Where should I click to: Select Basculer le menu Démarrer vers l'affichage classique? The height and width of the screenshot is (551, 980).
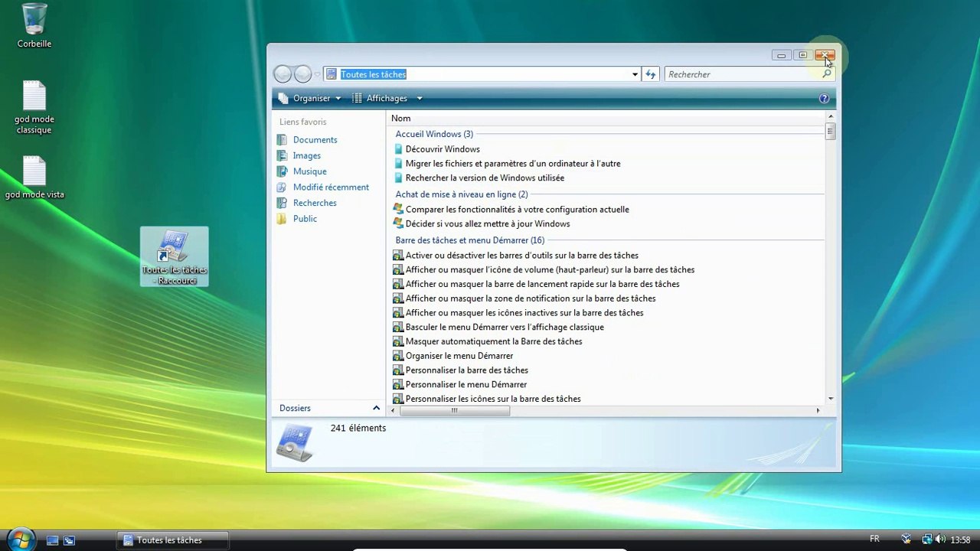[505, 328]
